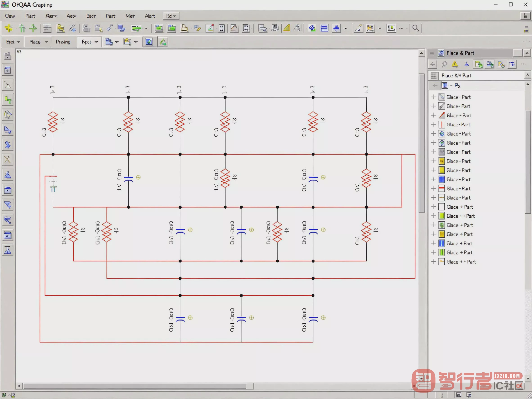Open the Plart menu

[x=30, y=16]
